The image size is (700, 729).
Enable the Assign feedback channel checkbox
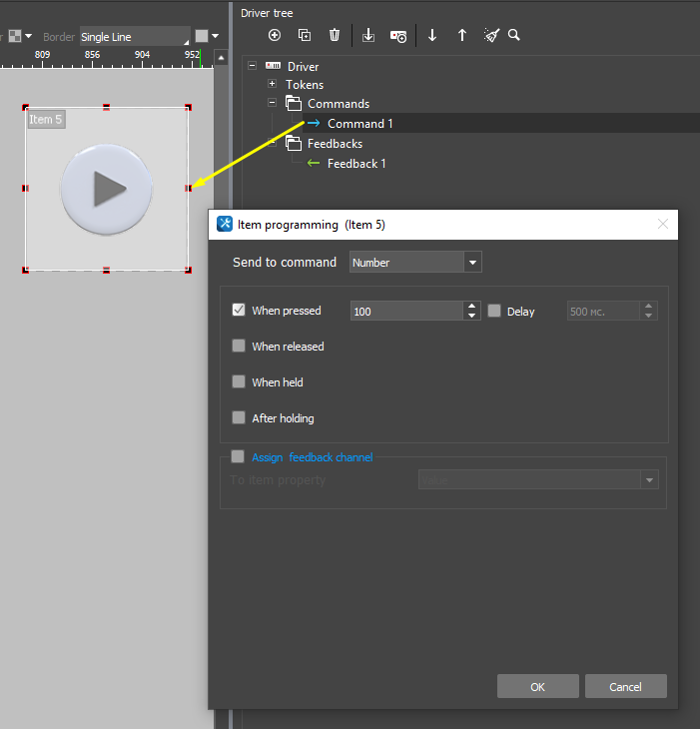point(238,456)
